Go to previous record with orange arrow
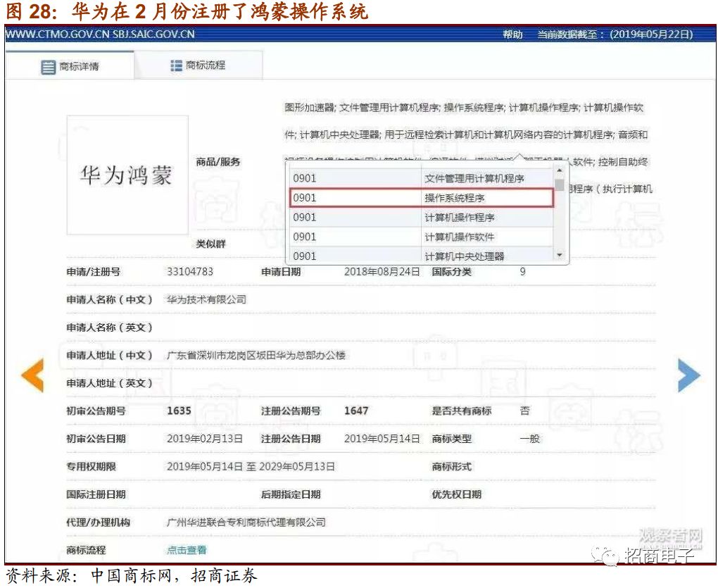Image resolution: width=718 pixels, height=588 pixels. [33, 375]
